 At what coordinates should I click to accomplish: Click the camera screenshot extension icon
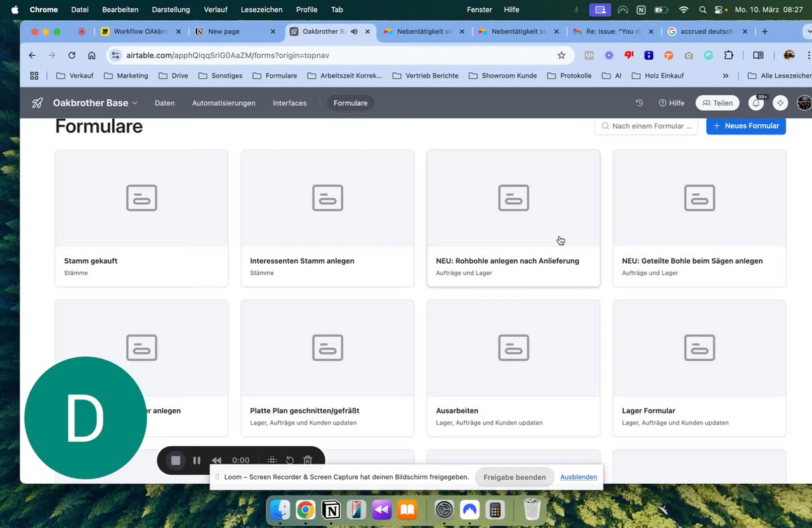pos(688,55)
